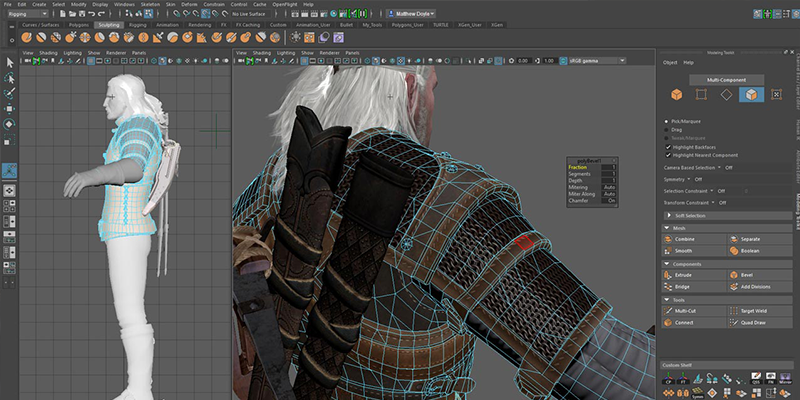Click the save scene disk icon
Viewport: 800px width, 400px height.
pos(82,14)
